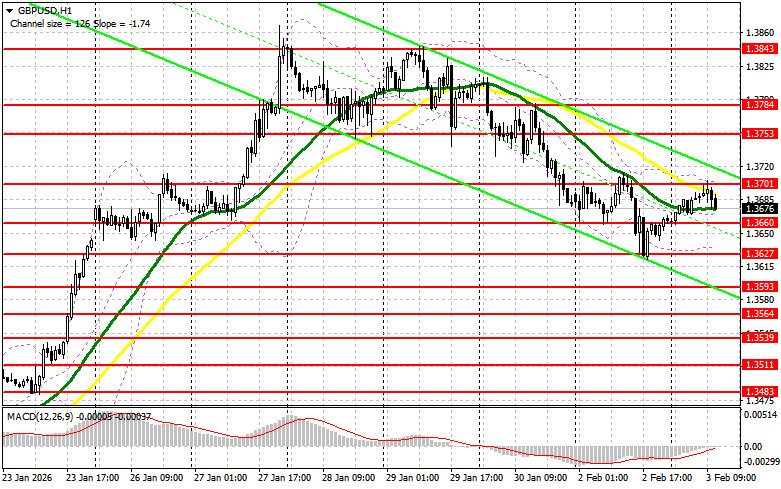Click the 1.3784 resistance price tag
Image resolution: width=781 pixels, height=489 pixels.
tap(759, 103)
